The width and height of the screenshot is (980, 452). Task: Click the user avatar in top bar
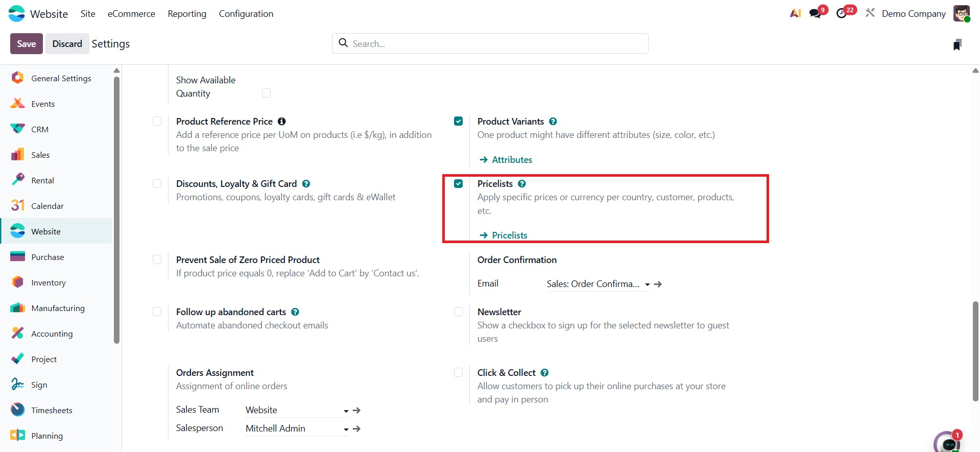962,13
